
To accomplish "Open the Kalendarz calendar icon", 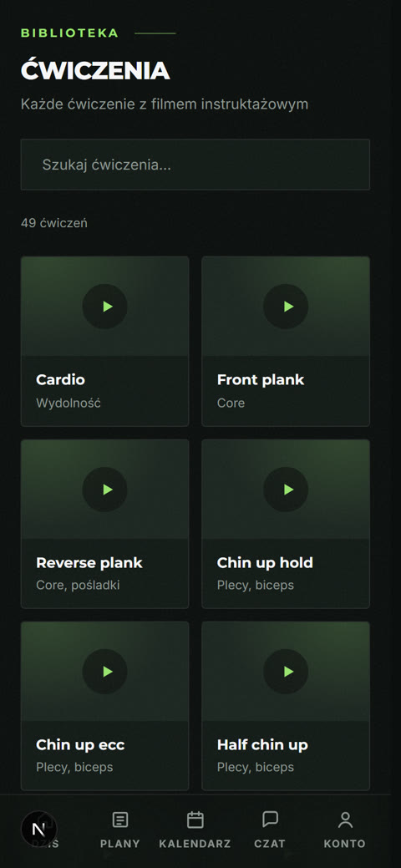I will coord(195,820).
